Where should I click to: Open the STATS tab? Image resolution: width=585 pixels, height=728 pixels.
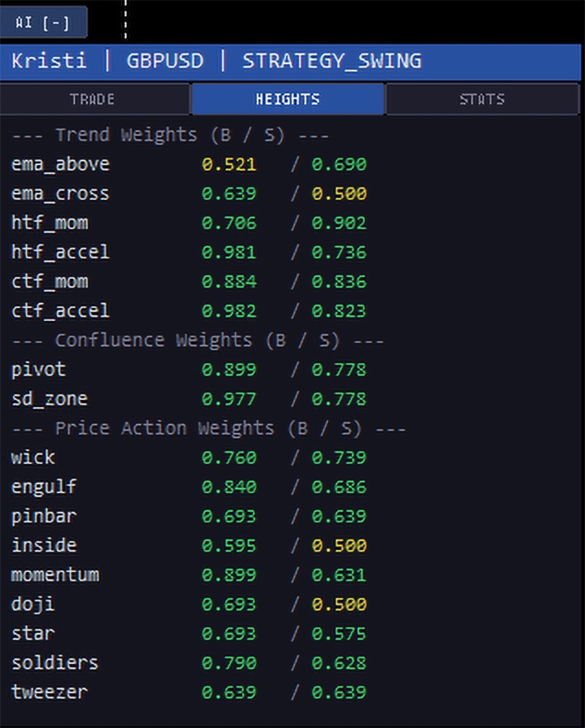coord(482,99)
